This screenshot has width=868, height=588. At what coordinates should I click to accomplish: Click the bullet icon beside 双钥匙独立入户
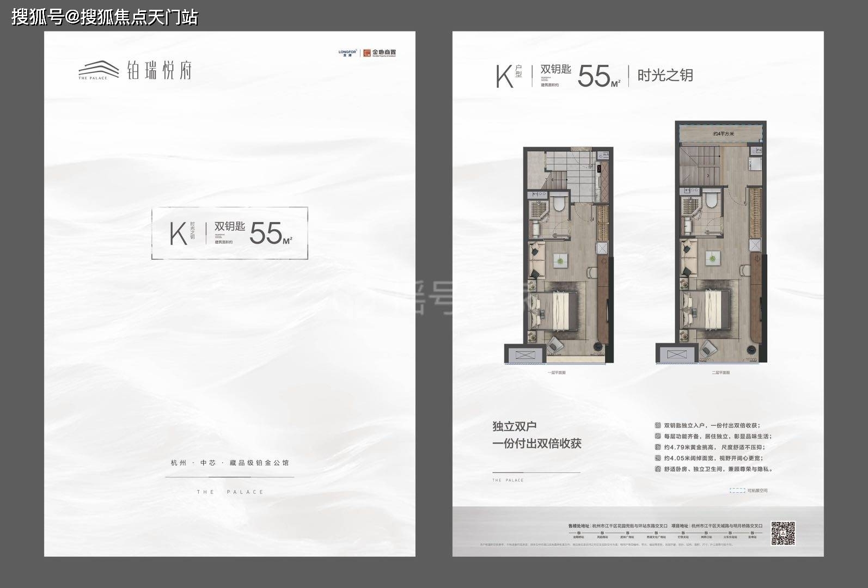coord(658,426)
